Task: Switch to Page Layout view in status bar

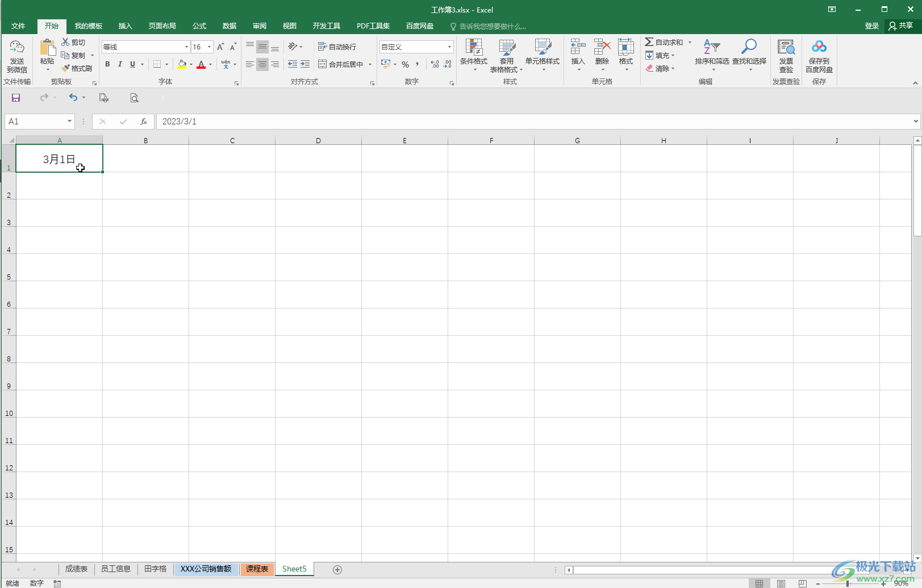Action: pos(781,583)
